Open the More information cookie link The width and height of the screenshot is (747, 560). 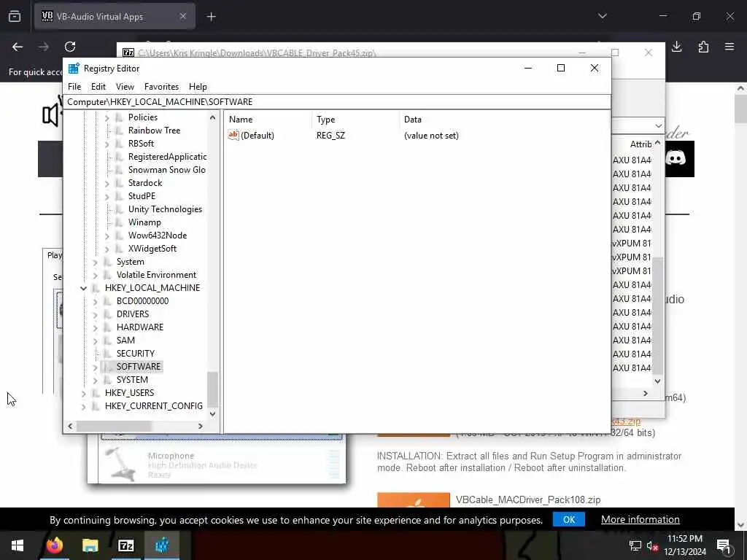coord(640,519)
